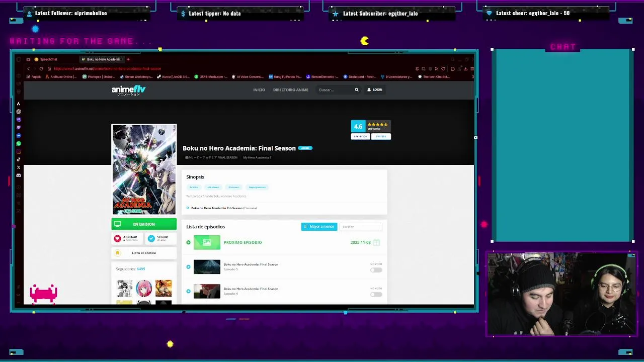This screenshot has height=362, width=644.
Task: Open The best ChatBot bookmark
Action: (434, 77)
